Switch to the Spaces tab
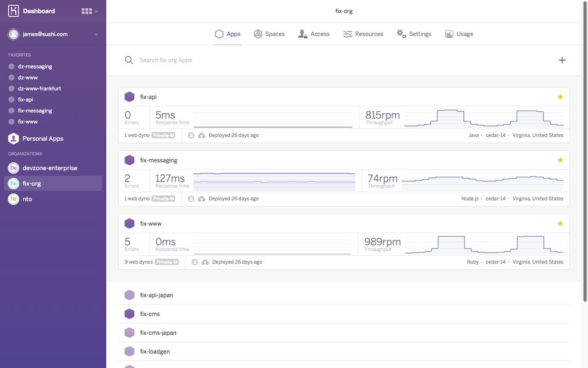 pyautogui.click(x=269, y=34)
